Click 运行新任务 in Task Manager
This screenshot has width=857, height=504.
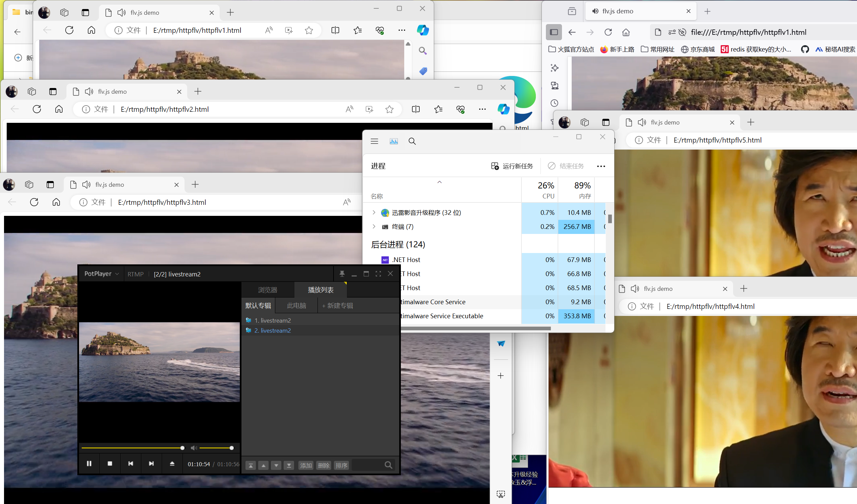tap(512, 166)
